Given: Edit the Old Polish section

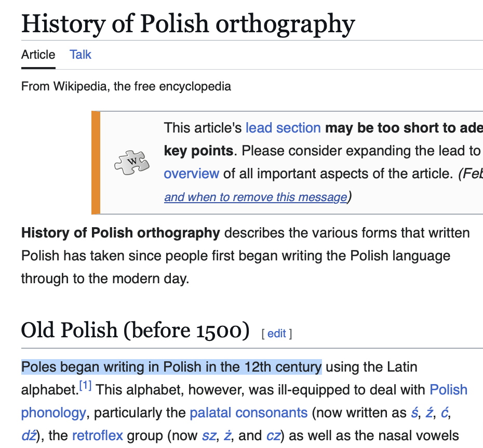Looking at the screenshot, I should coord(277,334).
